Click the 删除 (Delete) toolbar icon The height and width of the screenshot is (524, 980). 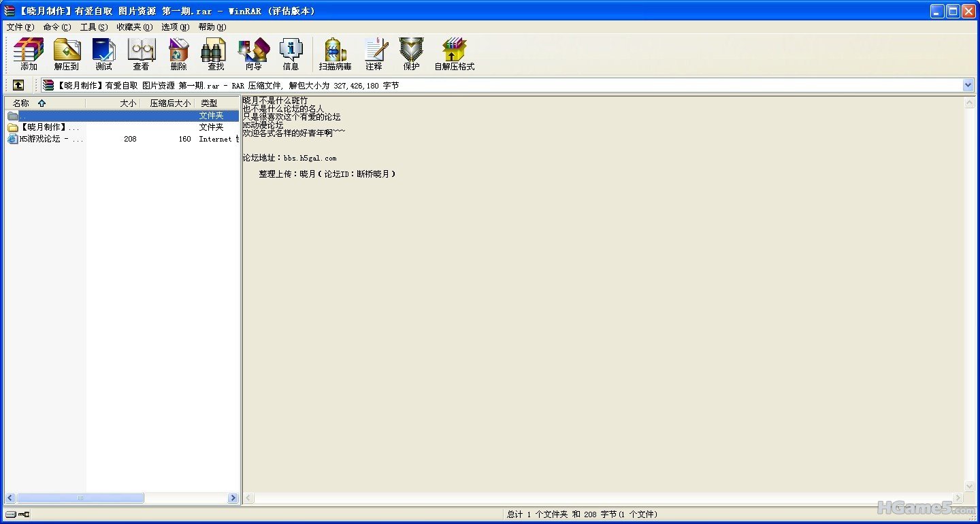click(178, 54)
